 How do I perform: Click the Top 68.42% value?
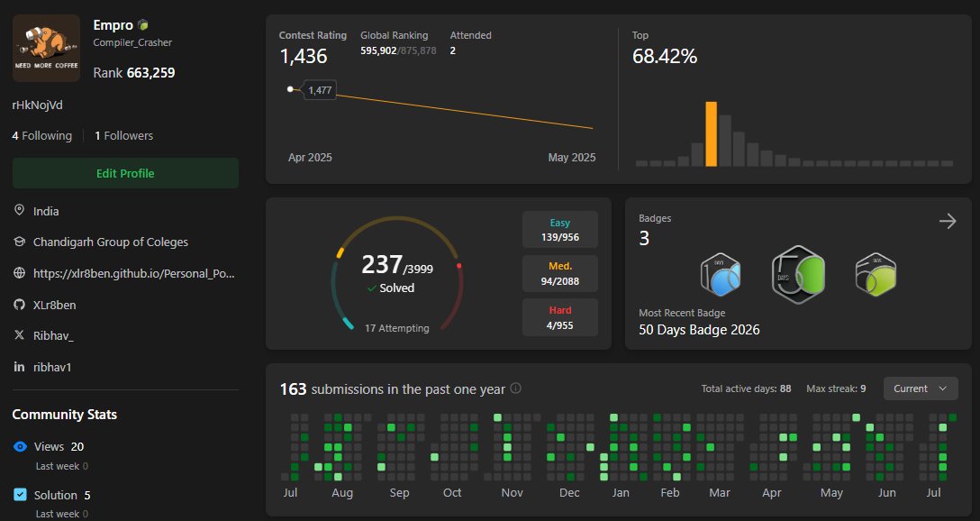pos(665,56)
